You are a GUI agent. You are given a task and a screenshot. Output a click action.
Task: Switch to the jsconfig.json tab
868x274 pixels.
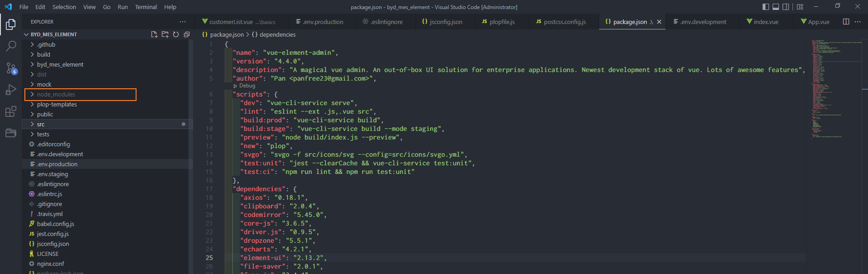coord(445,22)
